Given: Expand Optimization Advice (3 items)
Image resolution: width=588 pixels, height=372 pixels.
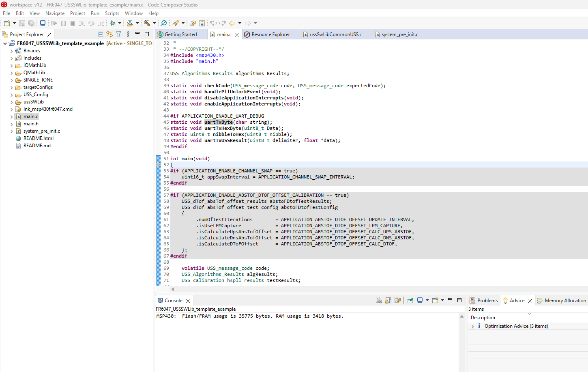Looking at the screenshot, I should [473, 327].
